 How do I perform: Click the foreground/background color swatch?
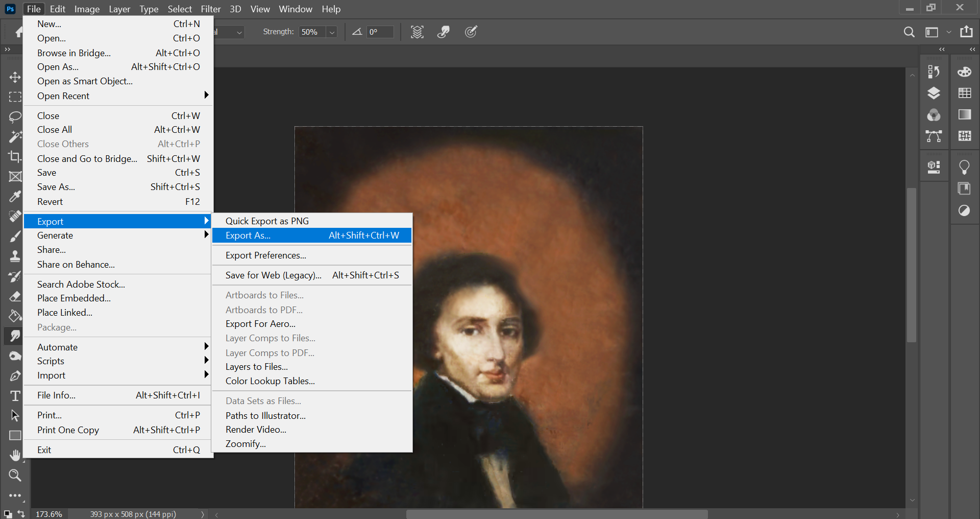pos(8,513)
